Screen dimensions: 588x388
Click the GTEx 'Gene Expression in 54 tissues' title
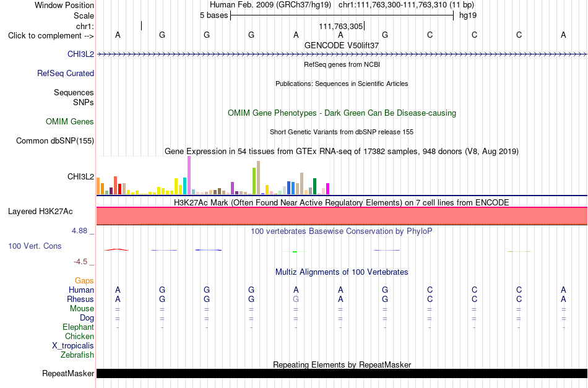[x=342, y=152]
